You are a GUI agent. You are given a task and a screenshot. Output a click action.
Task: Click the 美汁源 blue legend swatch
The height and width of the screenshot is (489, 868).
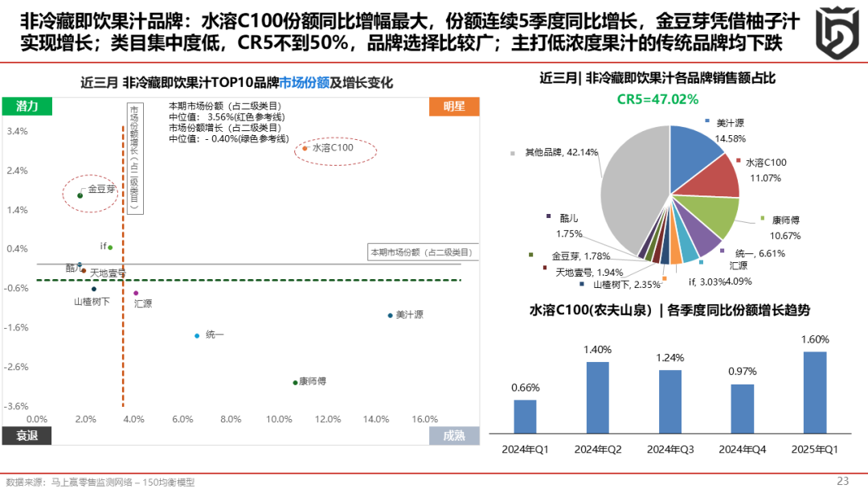pyautogui.click(x=707, y=121)
